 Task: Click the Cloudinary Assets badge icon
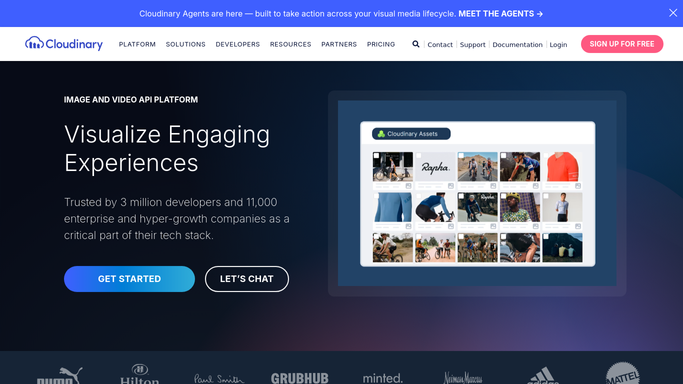[381, 134]
